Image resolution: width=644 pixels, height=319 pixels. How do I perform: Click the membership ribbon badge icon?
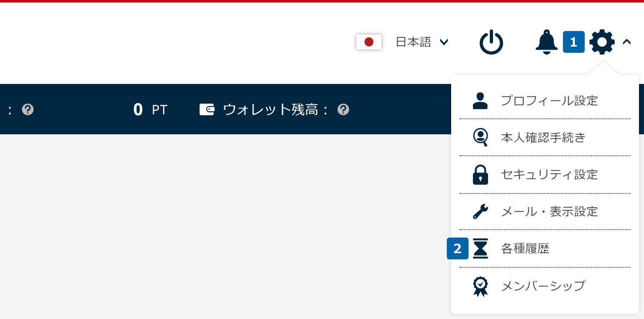coord(480,286)
